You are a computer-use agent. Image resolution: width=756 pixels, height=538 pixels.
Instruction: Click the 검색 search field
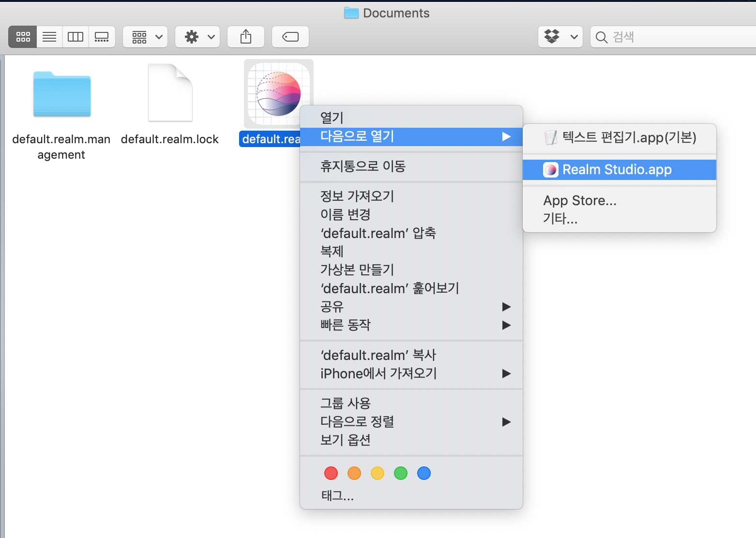673,37
